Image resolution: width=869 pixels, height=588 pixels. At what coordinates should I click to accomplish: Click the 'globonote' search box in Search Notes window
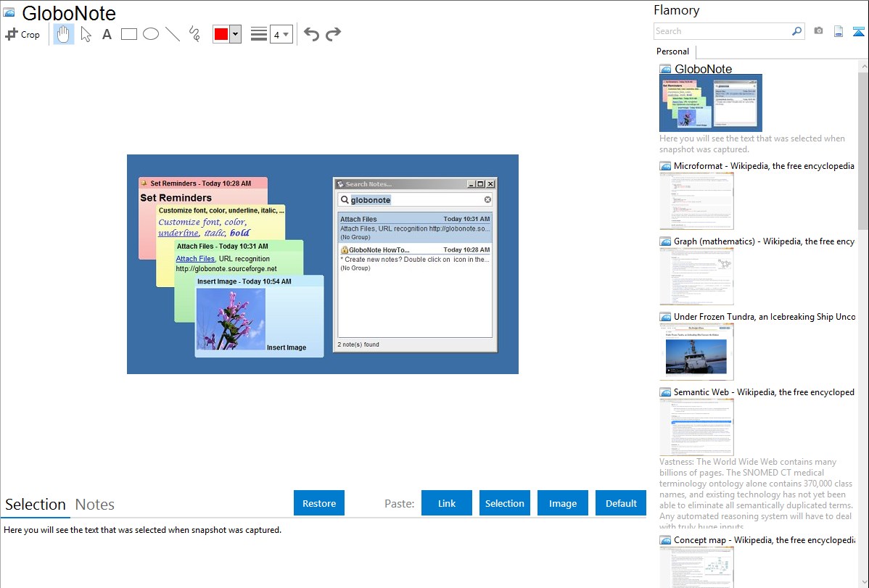pos(414,199)
